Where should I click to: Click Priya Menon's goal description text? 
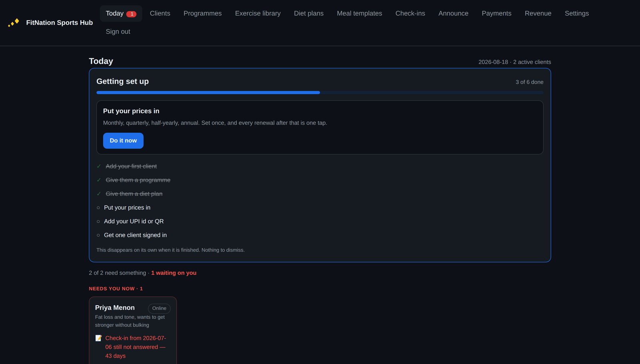[130, 321]
